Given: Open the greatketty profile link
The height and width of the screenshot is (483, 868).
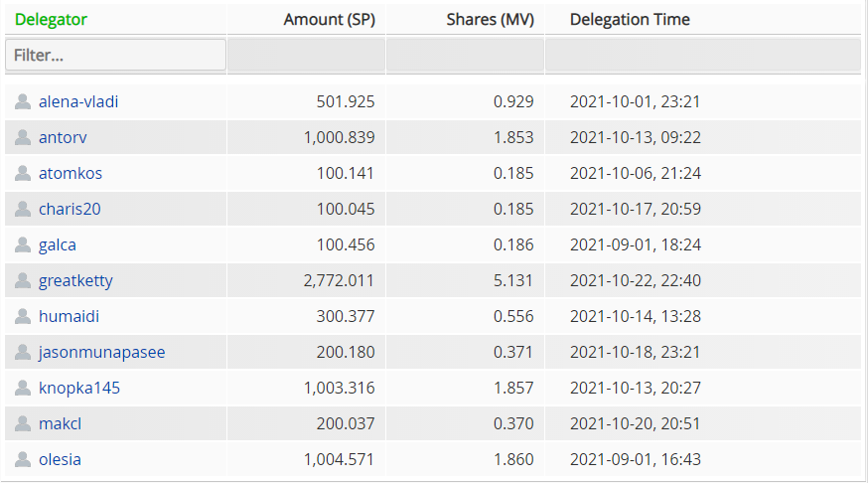Looking at the screenshot, I should [75, 281].
